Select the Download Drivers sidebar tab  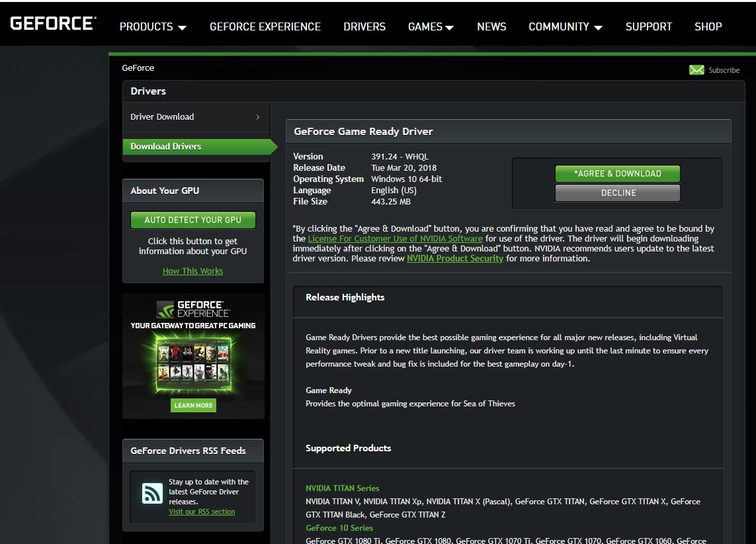coord(200,147)
